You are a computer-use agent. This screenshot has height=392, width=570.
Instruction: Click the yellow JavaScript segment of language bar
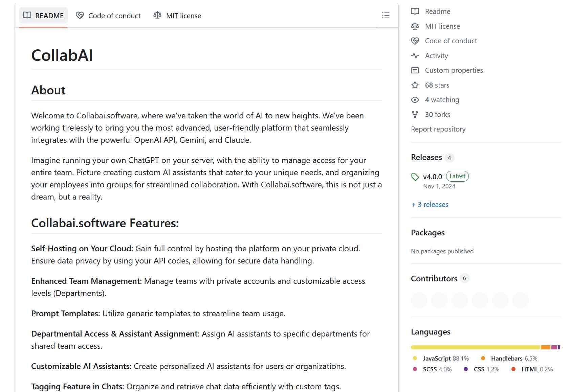coord(475,347)
